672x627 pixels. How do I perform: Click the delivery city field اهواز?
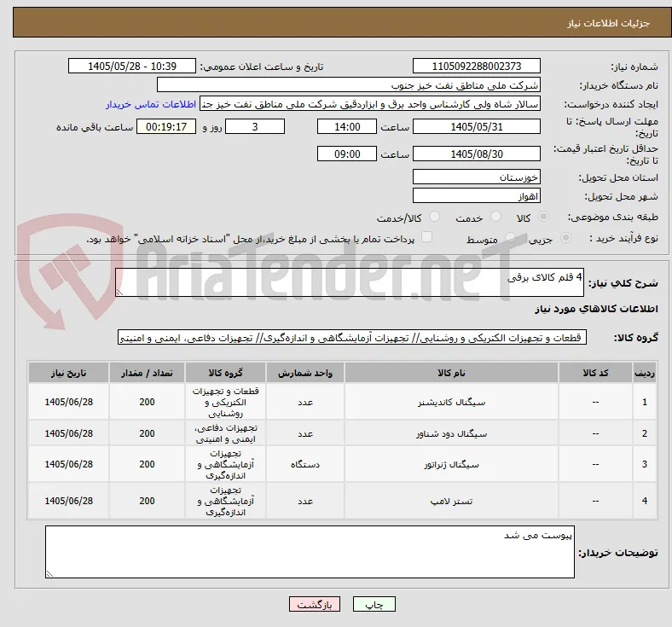[x=476, y=196]
